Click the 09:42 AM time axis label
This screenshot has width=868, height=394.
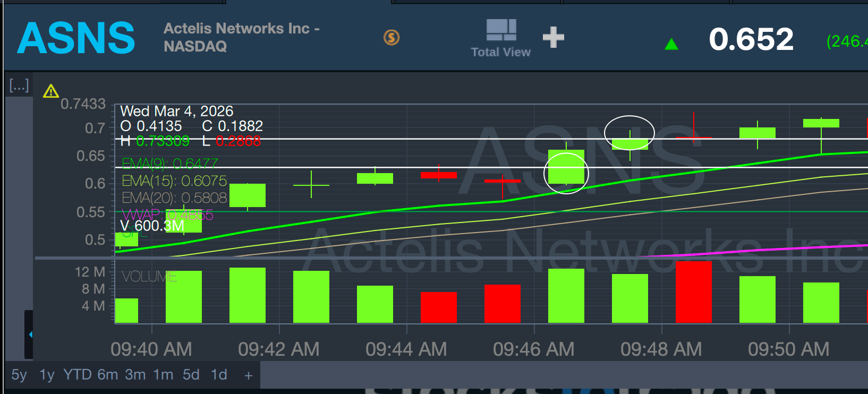(279, 349)
